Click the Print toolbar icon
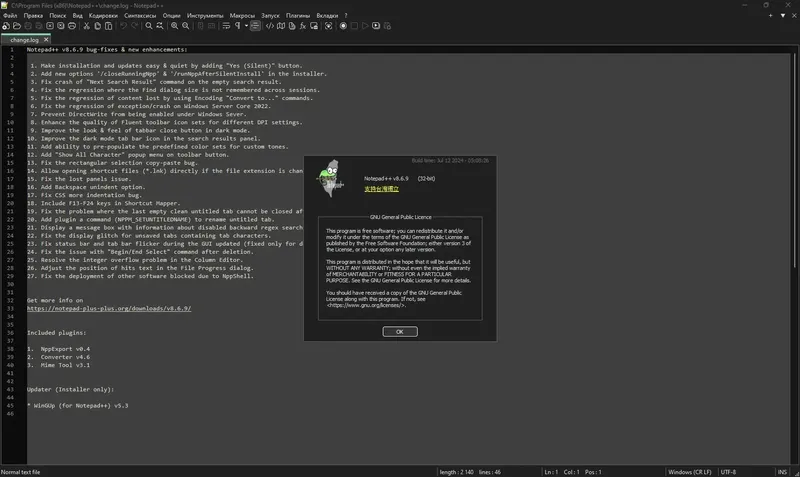The image size is (800, 477). click(72, 26)
